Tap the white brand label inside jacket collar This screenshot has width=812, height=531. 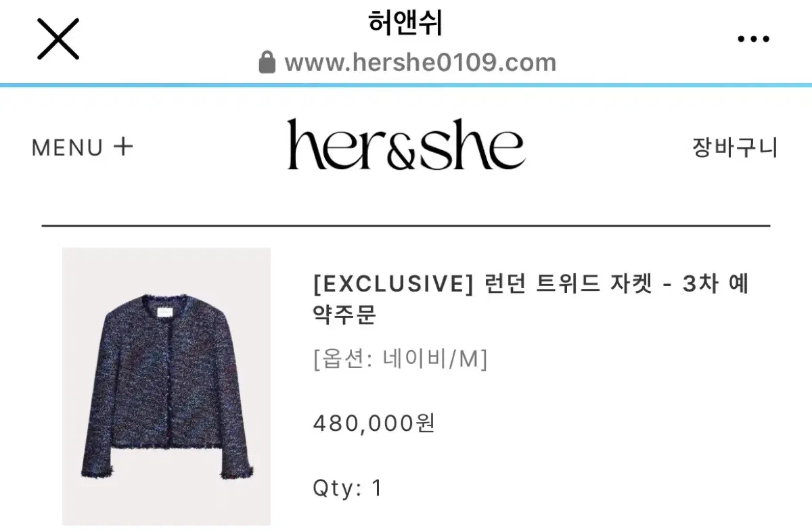[x=166, y=310]
